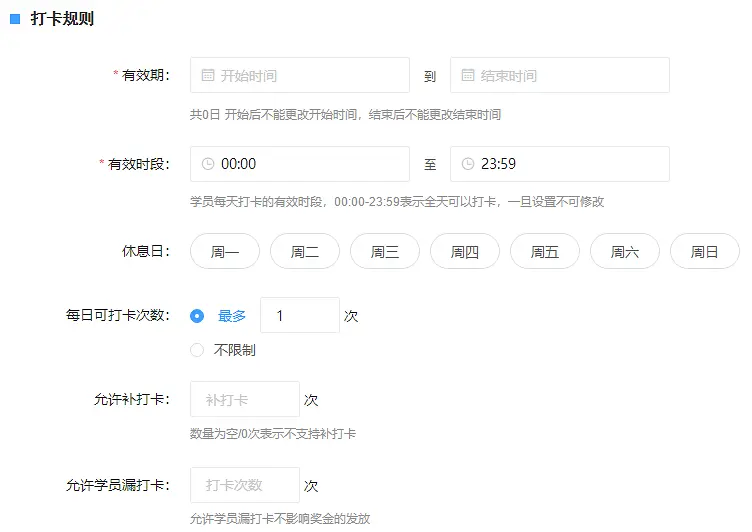The width and height of the screenshot is (752, 532).
Task: Click the daily check-in count input
Action: (299, 315)
